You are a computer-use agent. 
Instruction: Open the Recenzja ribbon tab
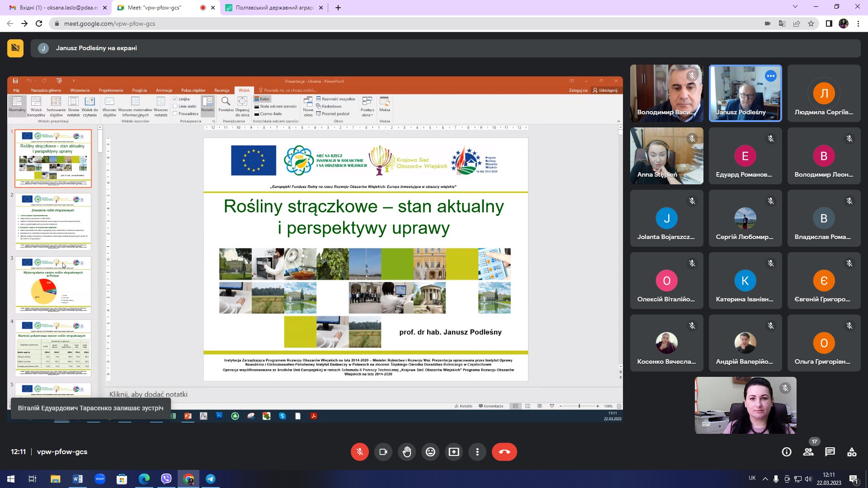click(222, 90)
